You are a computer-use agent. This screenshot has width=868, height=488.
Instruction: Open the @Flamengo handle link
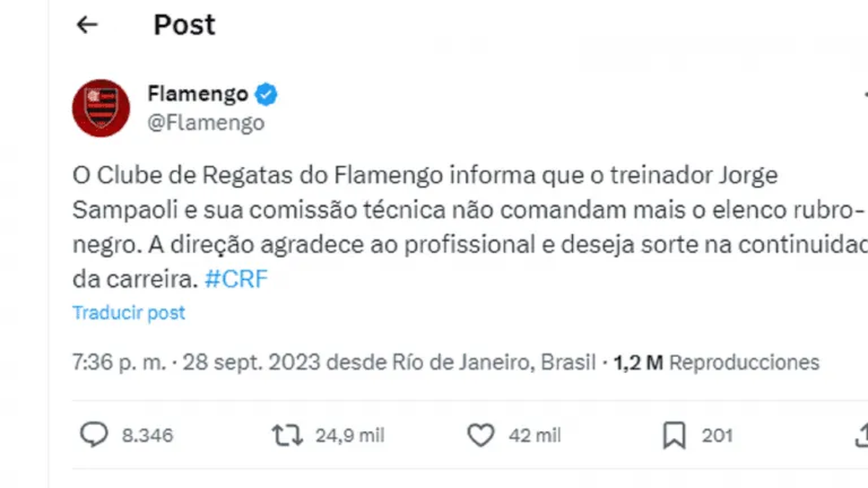tap(205, 123)
